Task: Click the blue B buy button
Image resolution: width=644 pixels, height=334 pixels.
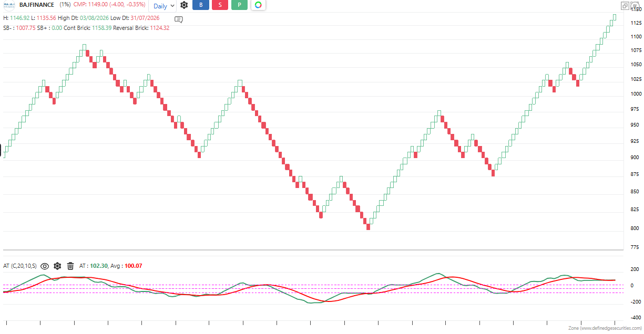Action: (x=200, y=5)
